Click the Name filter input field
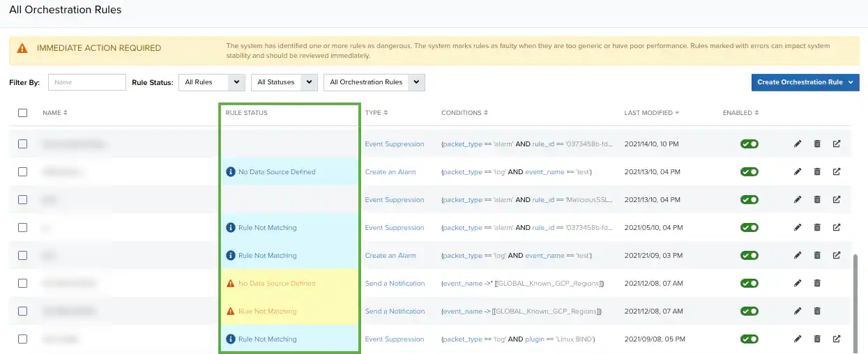 (x=87, y=82)
